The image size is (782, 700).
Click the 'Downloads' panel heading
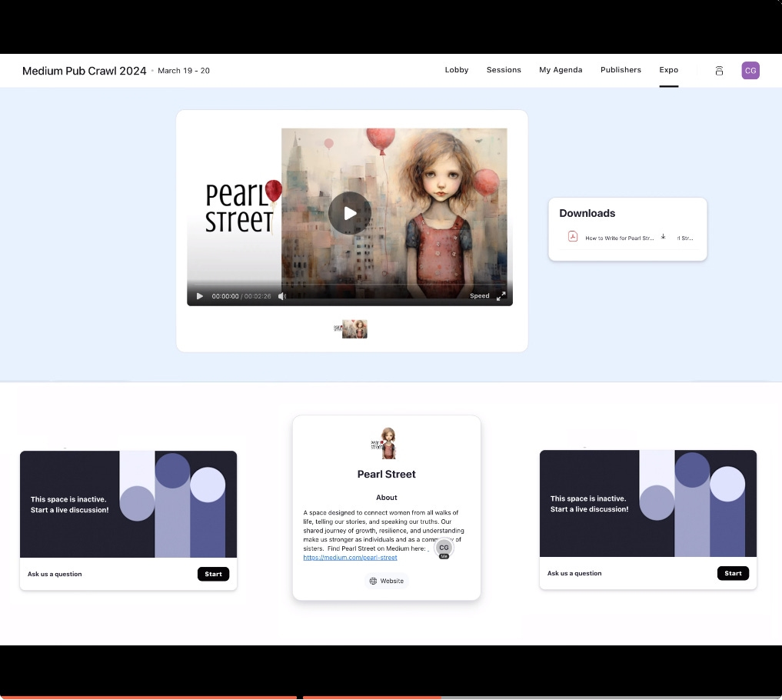click(587, 213)
